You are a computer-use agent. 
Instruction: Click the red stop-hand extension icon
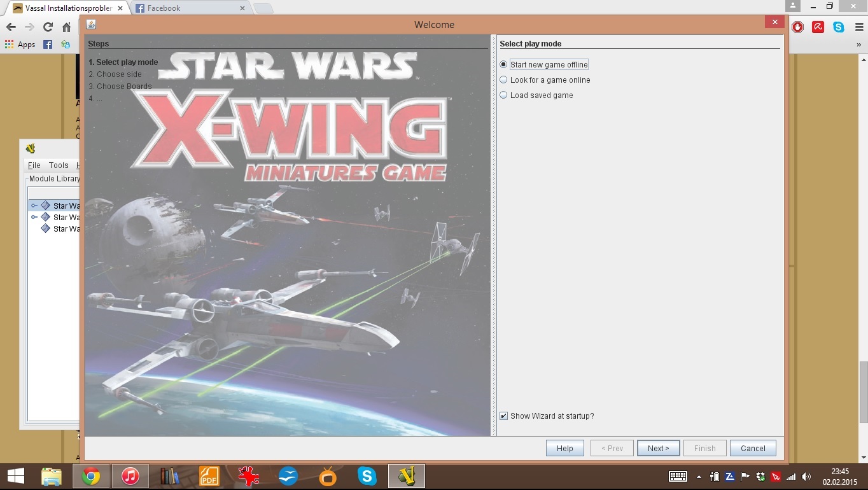click(798, 27)
